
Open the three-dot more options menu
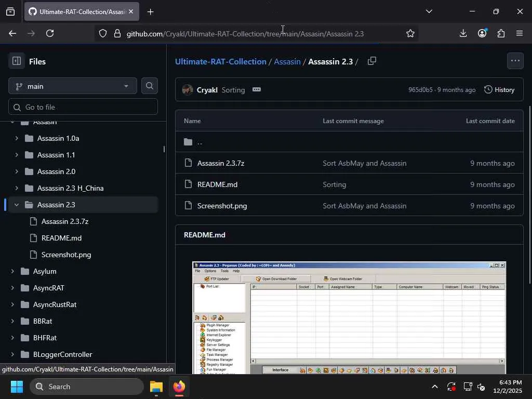515,61
